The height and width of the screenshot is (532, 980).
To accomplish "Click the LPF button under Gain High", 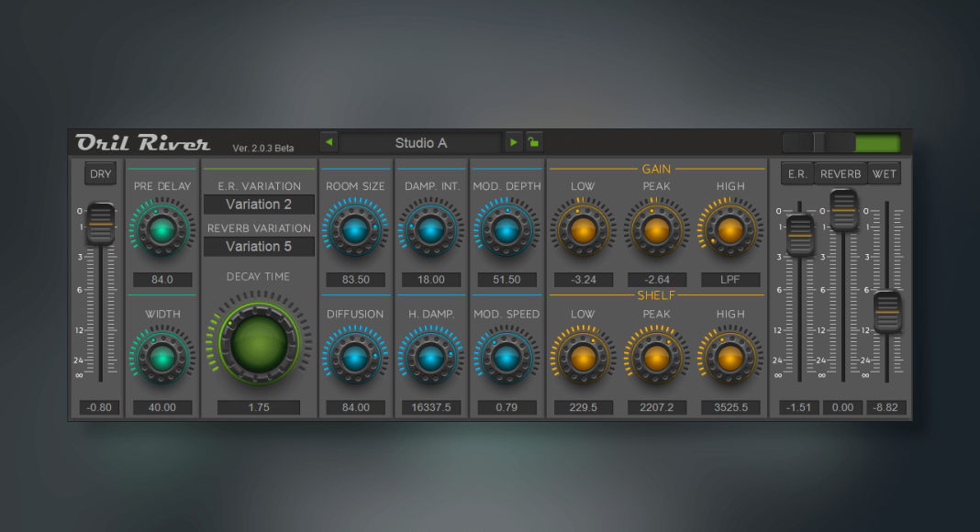I will tap(730, 279).
